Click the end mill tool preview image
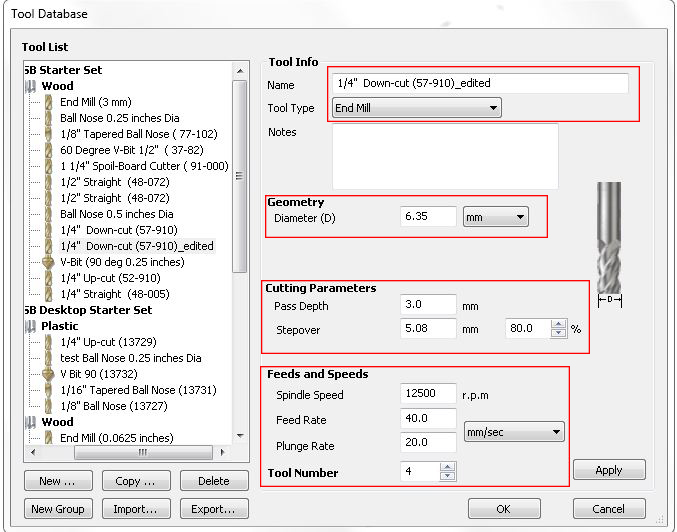The image size is (677, 532). (x=609, y=238)
